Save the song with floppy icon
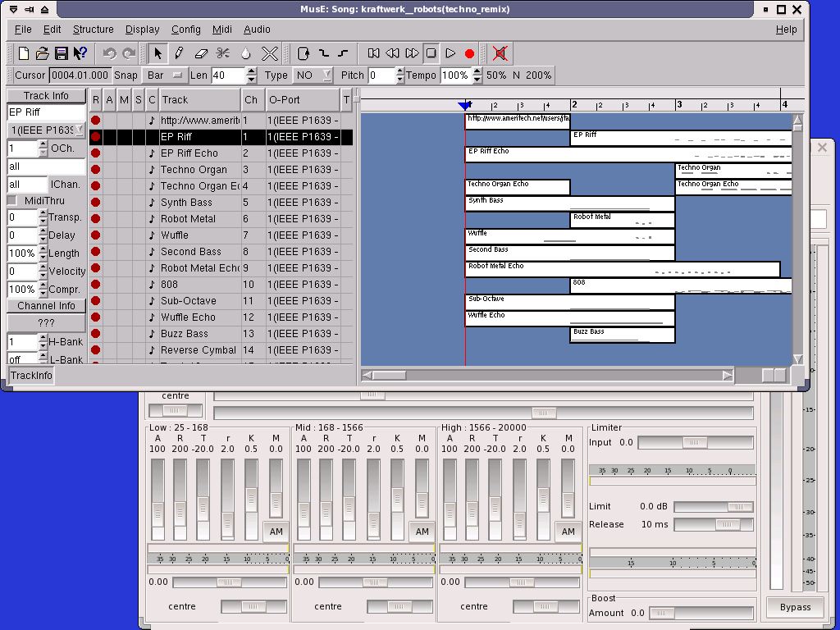 pos(62,53)
